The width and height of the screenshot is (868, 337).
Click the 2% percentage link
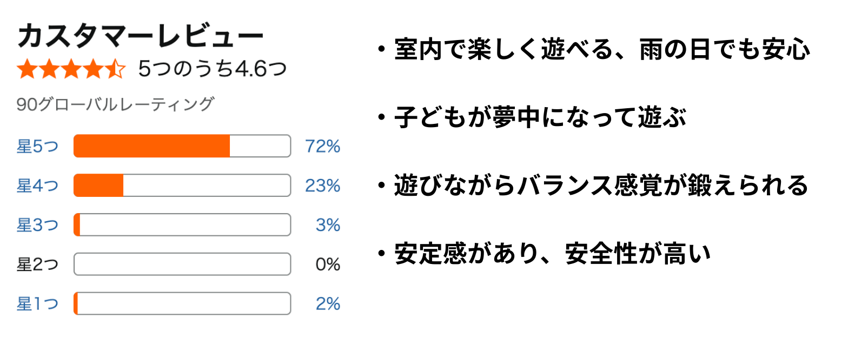pos(328,304)
